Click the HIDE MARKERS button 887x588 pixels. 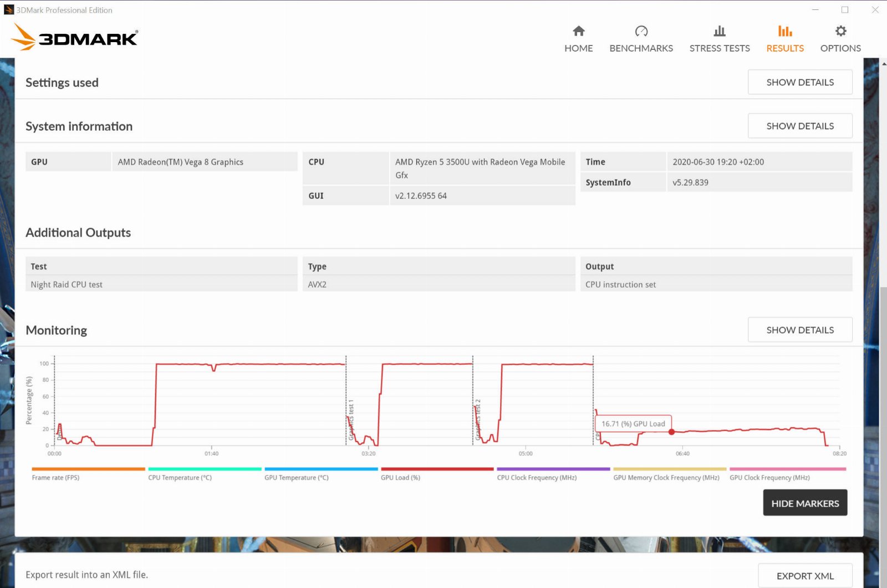pyautogui.click(x=805, y=503)
